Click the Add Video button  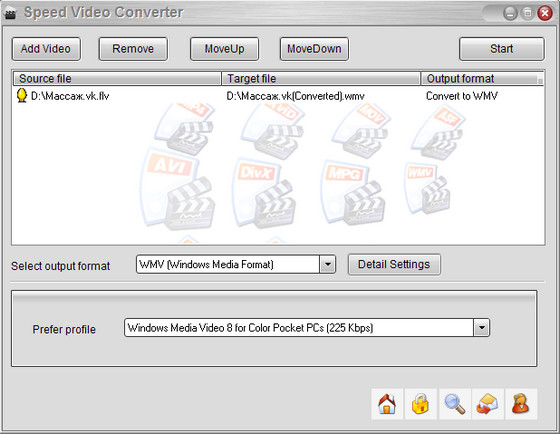(x=46, y=49)
